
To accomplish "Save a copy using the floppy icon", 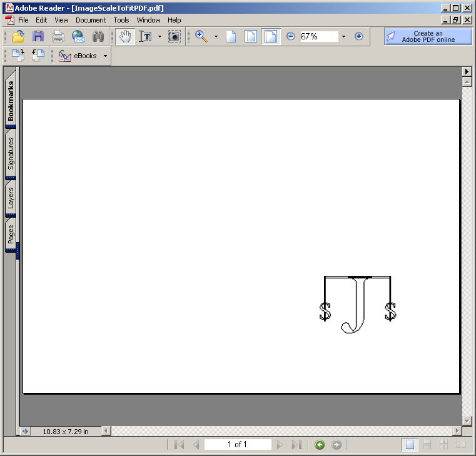I will (38, 36).
